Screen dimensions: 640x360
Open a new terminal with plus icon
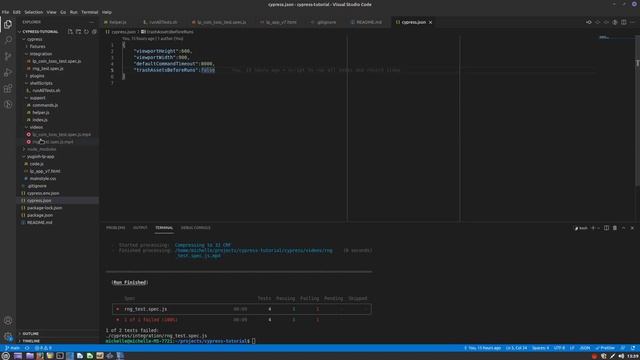pos(593,228)
